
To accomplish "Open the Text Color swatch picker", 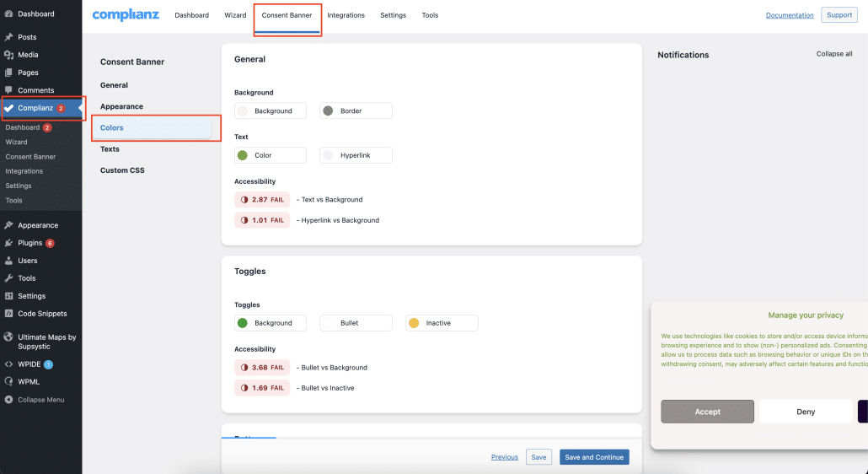I will [244, 155].
